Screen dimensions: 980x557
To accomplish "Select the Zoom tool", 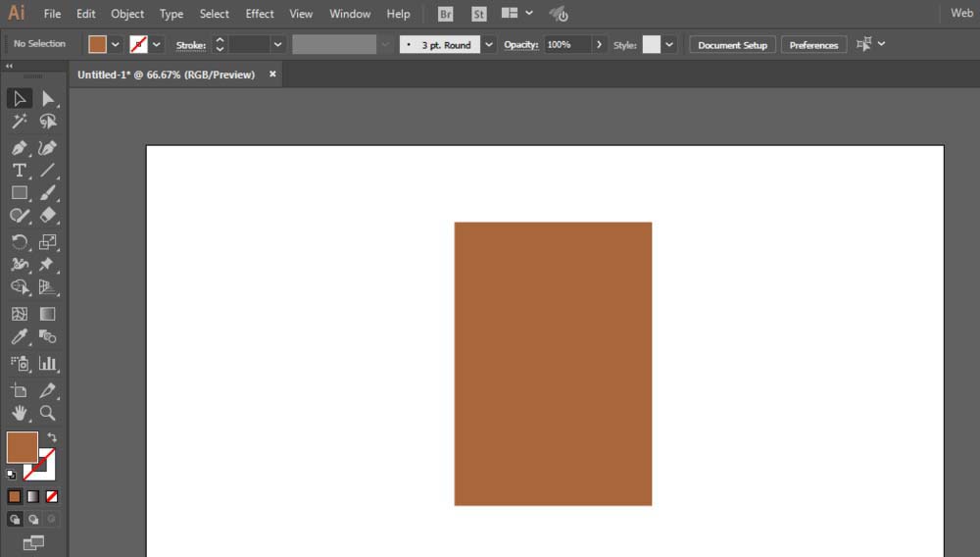I will click(47, 413).
